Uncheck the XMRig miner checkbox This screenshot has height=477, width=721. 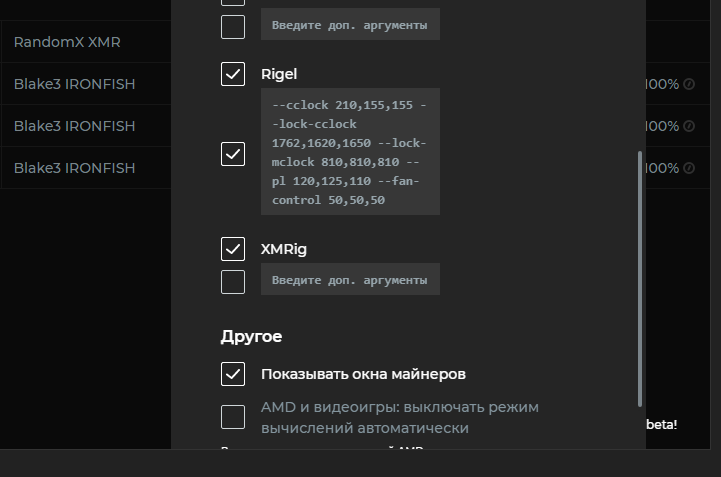point(233,249)
